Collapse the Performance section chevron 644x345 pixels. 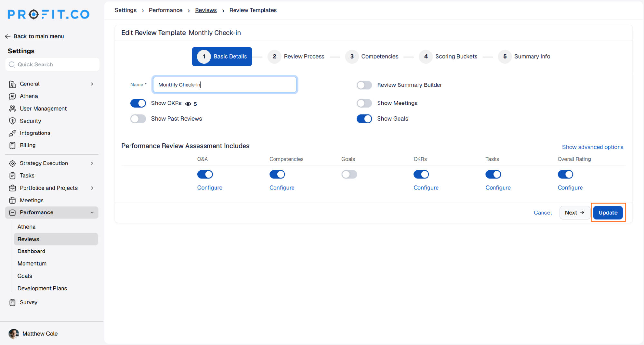click(x=92, y=212)
